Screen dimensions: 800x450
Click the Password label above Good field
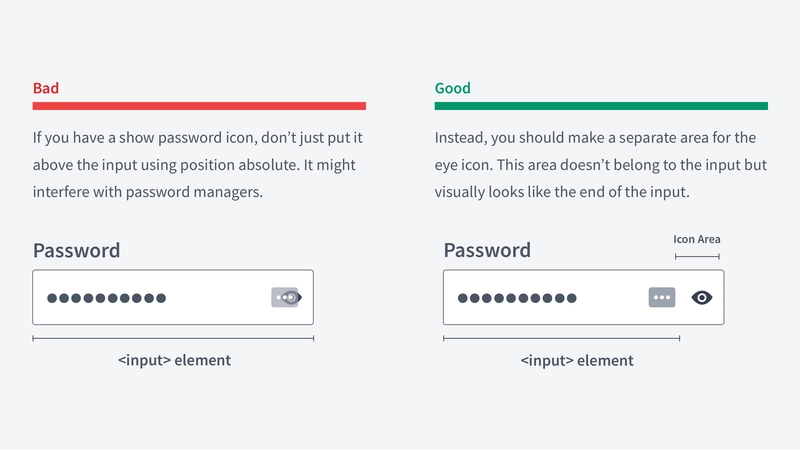(487, 251)
